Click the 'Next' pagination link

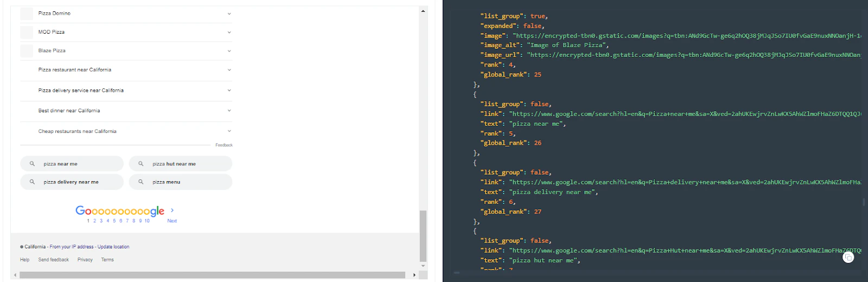point(172,221)
